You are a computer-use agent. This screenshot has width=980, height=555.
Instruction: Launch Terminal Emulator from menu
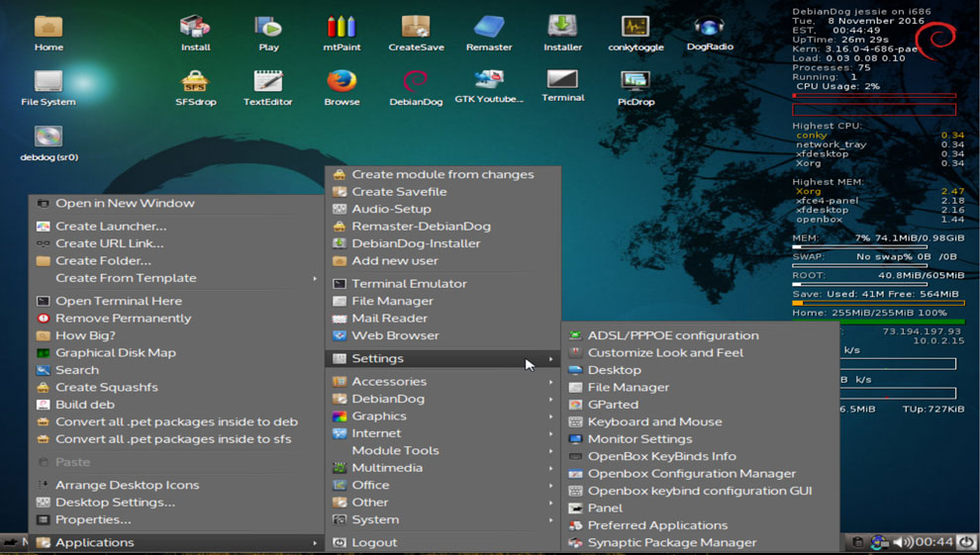(443, 284)
